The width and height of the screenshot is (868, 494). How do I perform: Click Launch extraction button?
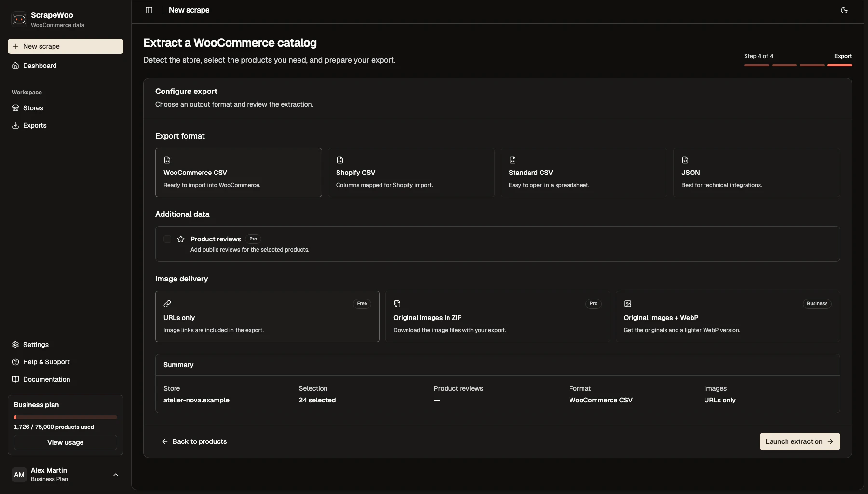pos(800,441)
